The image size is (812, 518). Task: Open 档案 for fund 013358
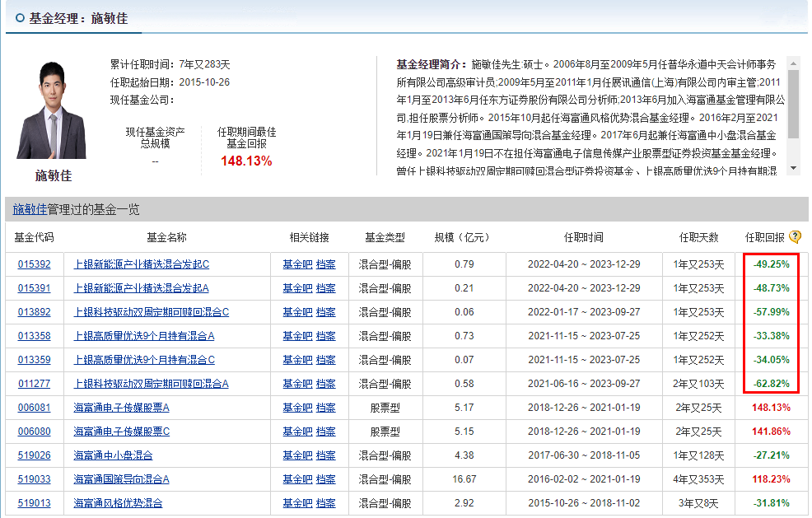pos(326,336)
